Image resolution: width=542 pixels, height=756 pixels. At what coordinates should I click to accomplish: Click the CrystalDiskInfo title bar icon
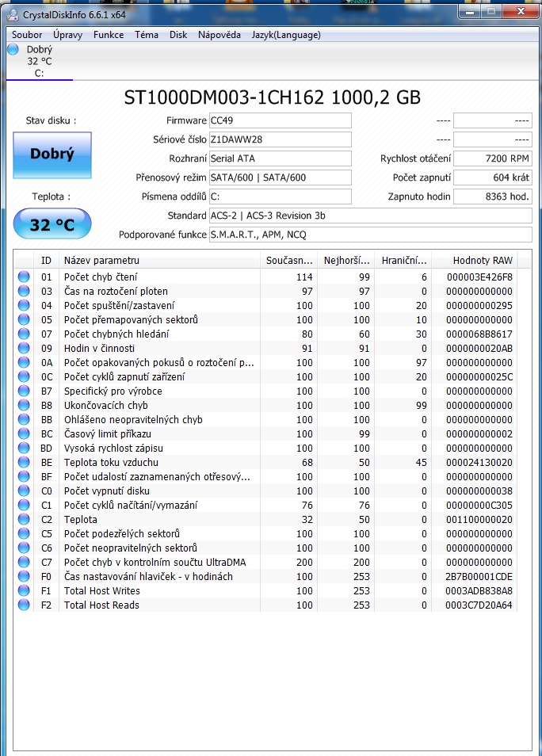[13, 14]
